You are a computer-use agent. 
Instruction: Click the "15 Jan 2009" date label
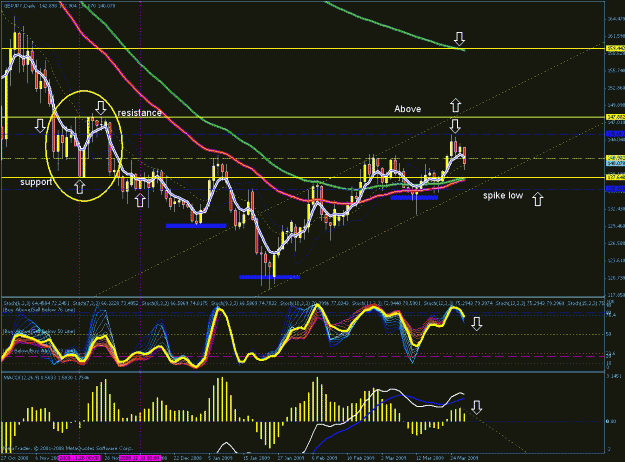(x=257, y=458)
